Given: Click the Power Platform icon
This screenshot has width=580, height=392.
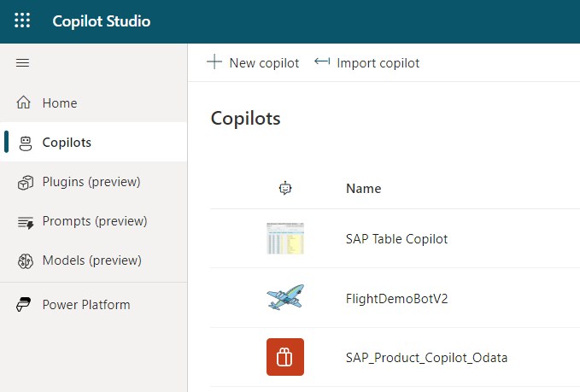Looking at the screenshot, I should pos(25,305).
